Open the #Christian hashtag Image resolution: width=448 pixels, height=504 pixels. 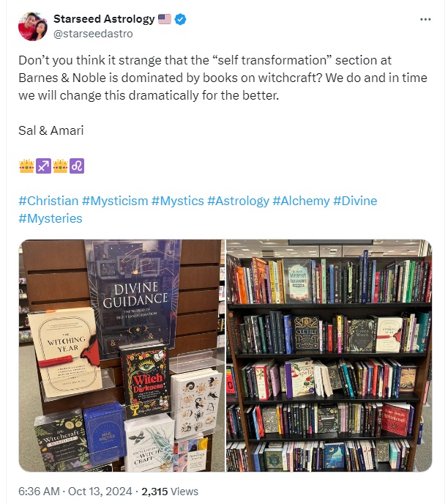pos(48,201)
